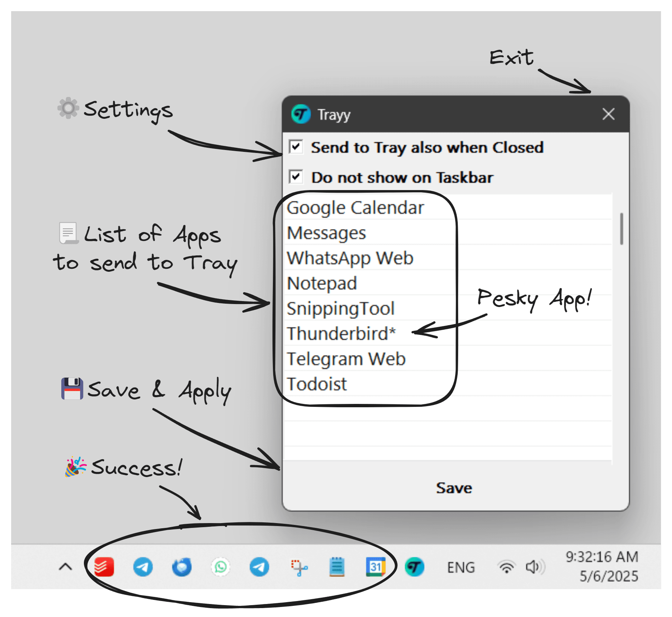This screenshot has width=672, height=617.
Task: Click the Trayy icon in the system tray
Action: tap(415, 567)
